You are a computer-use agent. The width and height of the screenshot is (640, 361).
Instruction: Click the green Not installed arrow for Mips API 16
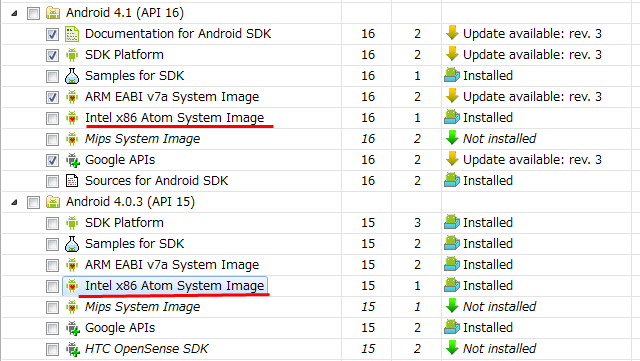pyautogui.click(x=452, y=138)
